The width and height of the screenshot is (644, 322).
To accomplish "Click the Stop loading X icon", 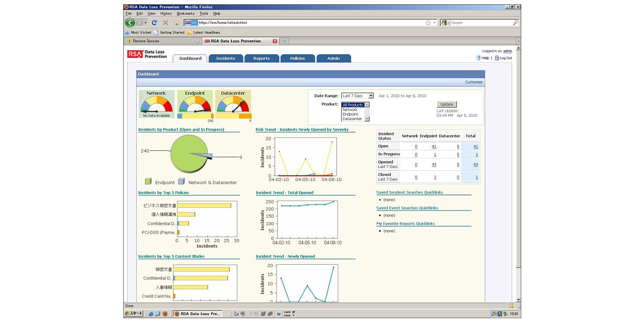I will 165,23.
